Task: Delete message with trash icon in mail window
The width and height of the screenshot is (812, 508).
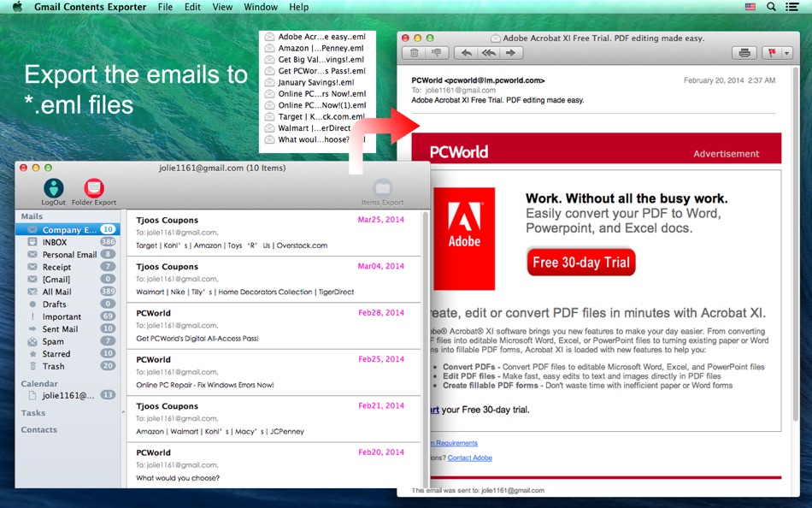Action: (415, 53)
